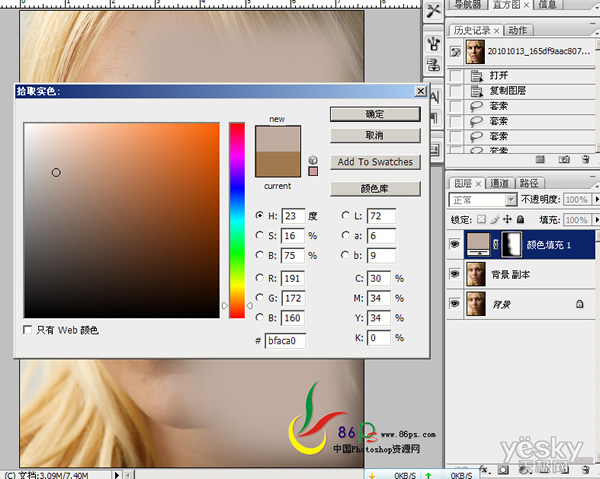Click the 颜色库 button
Screen dimensions: 600x479
point(375,189)
